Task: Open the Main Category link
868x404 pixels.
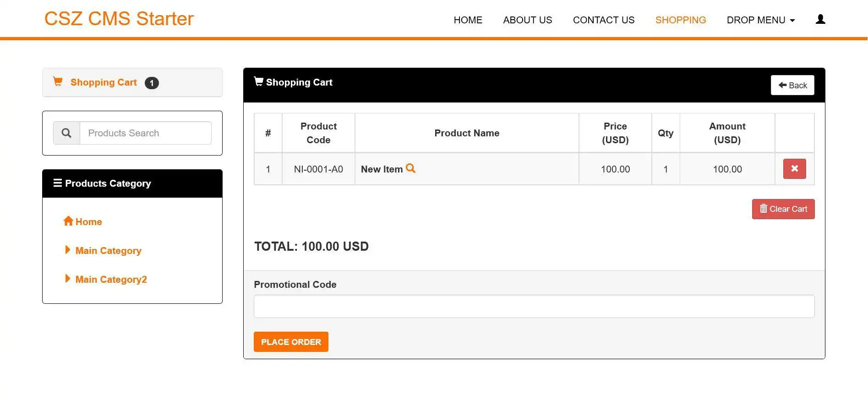Action: point(109,251)
